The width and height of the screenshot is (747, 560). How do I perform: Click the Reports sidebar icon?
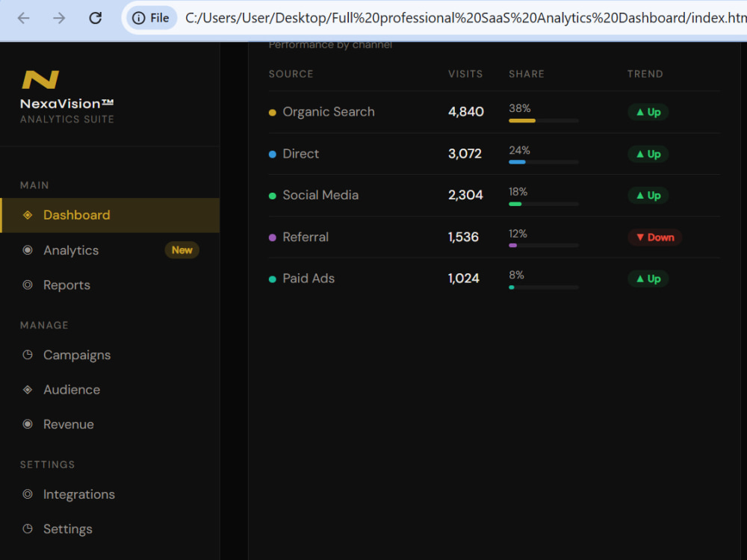[28, 284]
